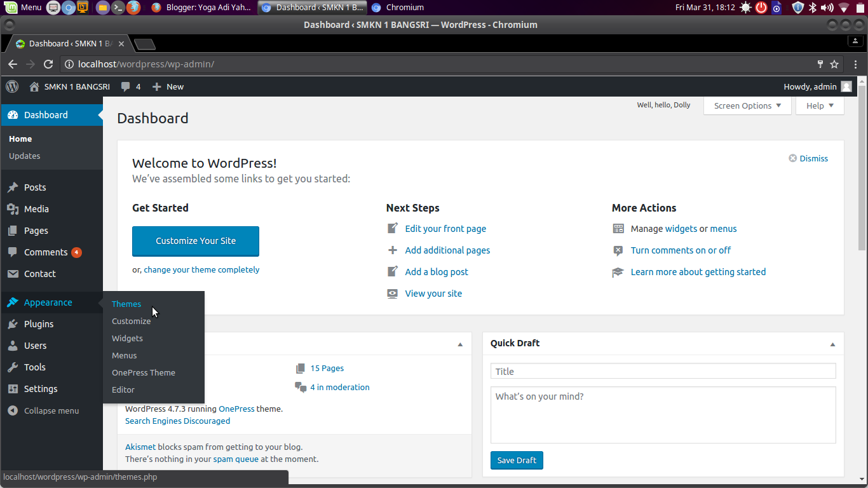Open the View your site link
This screenshot has width=868, height=488.
433,294
